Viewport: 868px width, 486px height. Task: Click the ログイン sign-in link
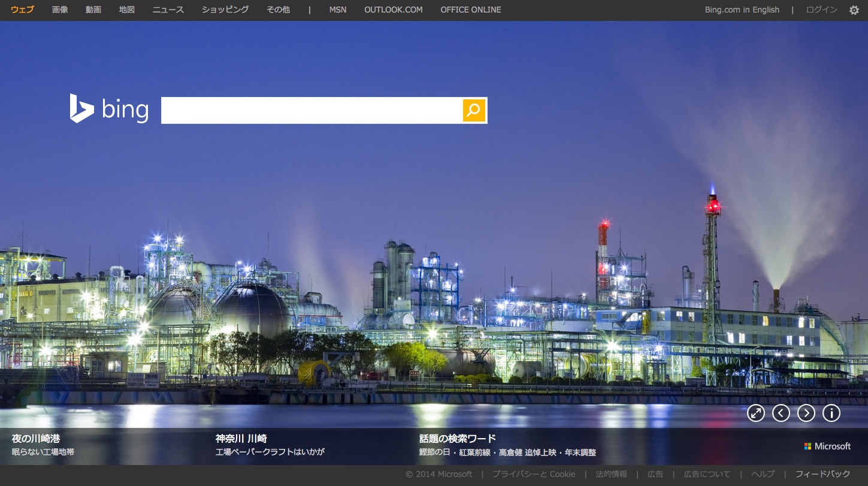pos(821,10)
